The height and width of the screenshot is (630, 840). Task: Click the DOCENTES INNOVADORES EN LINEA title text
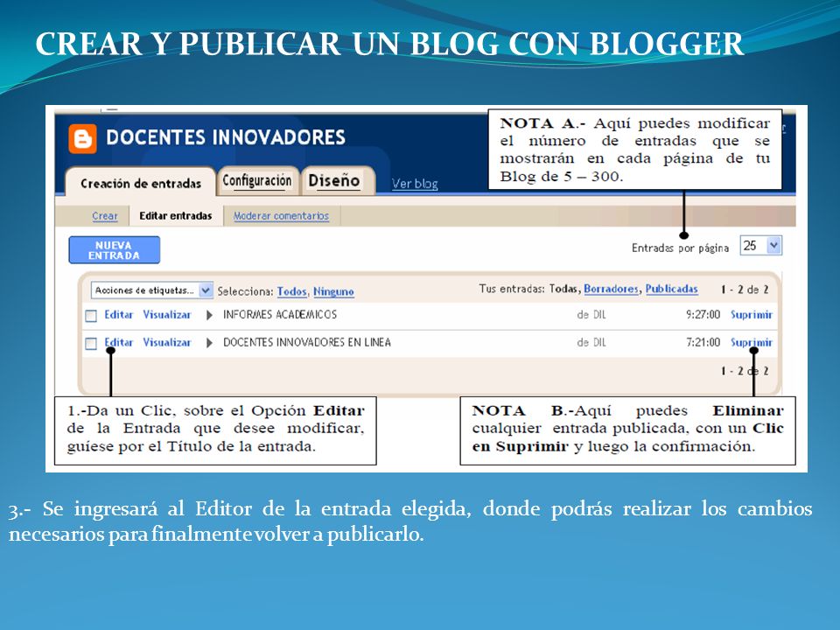pyautogui.click(x=307, y=342)
